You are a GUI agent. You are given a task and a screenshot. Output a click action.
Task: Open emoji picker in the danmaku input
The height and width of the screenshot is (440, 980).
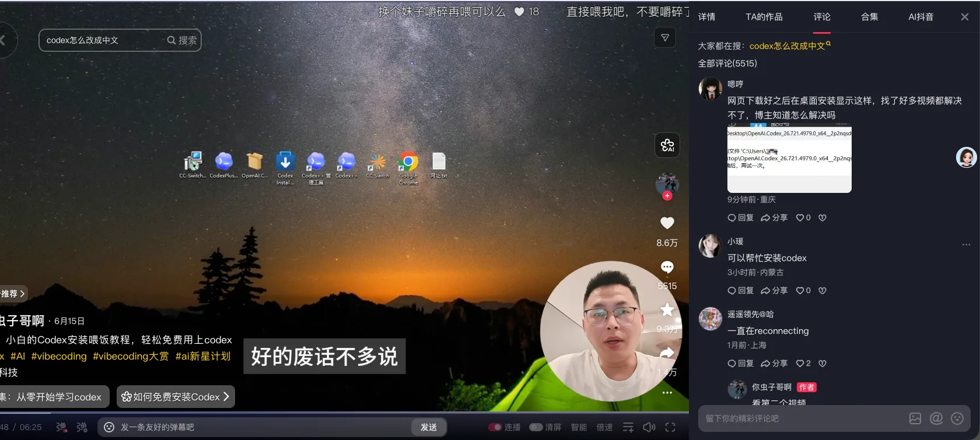pos(109,427)
